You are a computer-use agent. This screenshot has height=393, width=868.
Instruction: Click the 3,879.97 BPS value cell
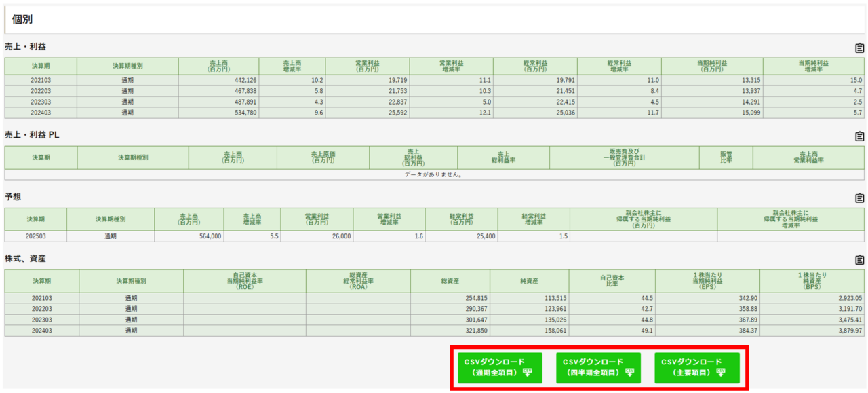[812, 331]
